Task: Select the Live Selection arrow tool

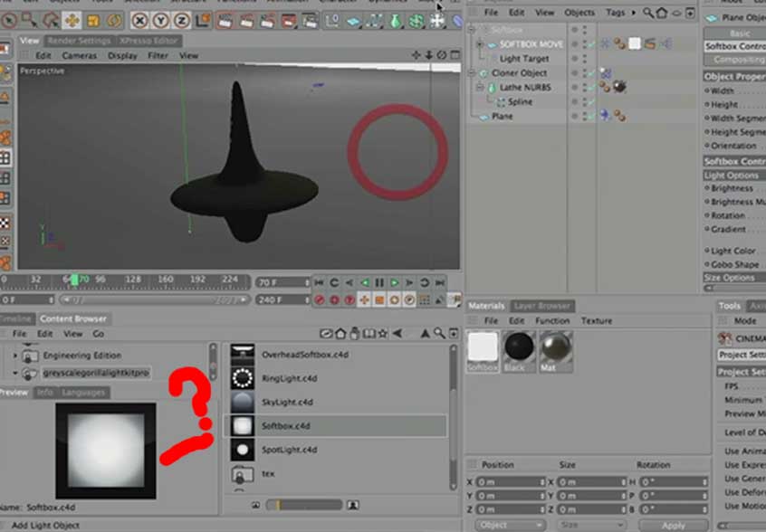Action: 9,21
